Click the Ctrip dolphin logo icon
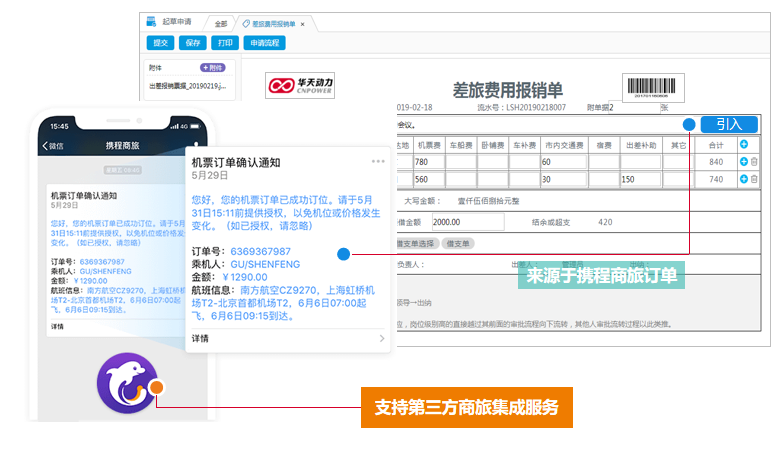Image resolution: width=784 pixels, height=453 pixels. [x=127, y=385]
